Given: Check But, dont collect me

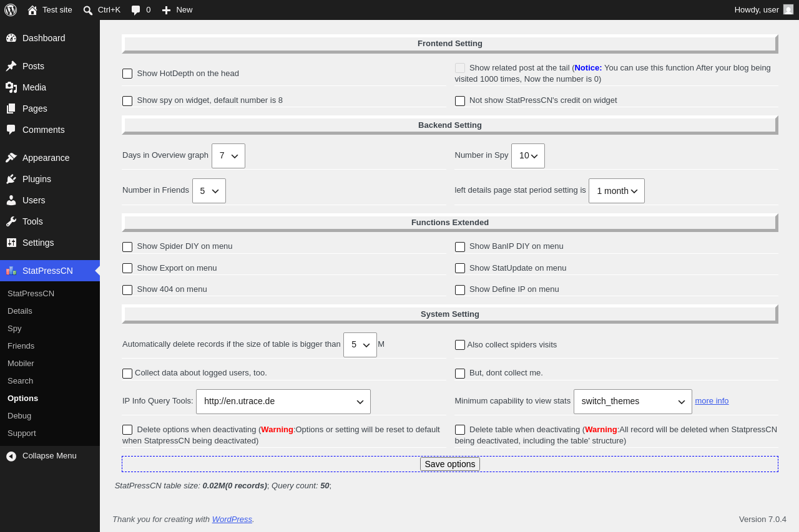Looking at the screenshot, I should 460,374.
